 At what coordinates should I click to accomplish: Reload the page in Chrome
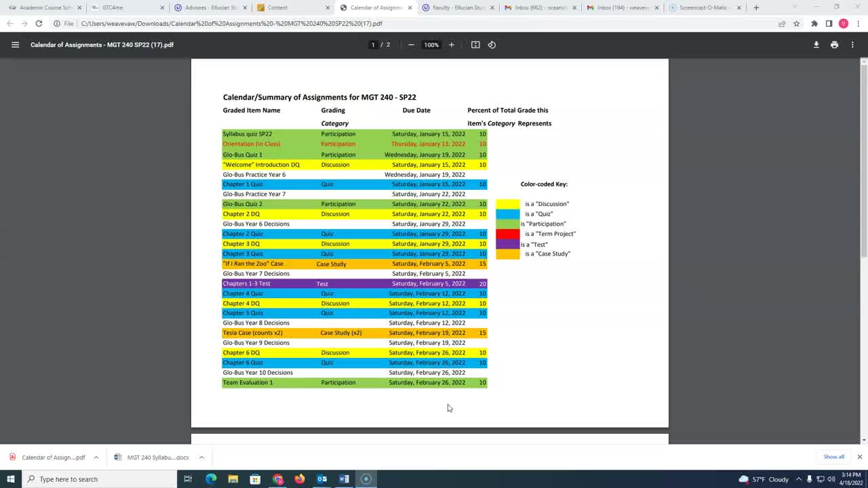point(39,24)
